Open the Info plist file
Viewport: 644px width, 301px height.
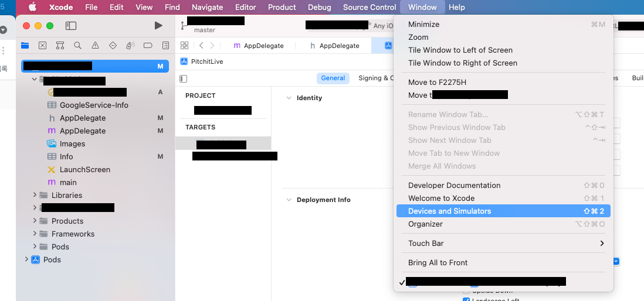coord(66,157)
